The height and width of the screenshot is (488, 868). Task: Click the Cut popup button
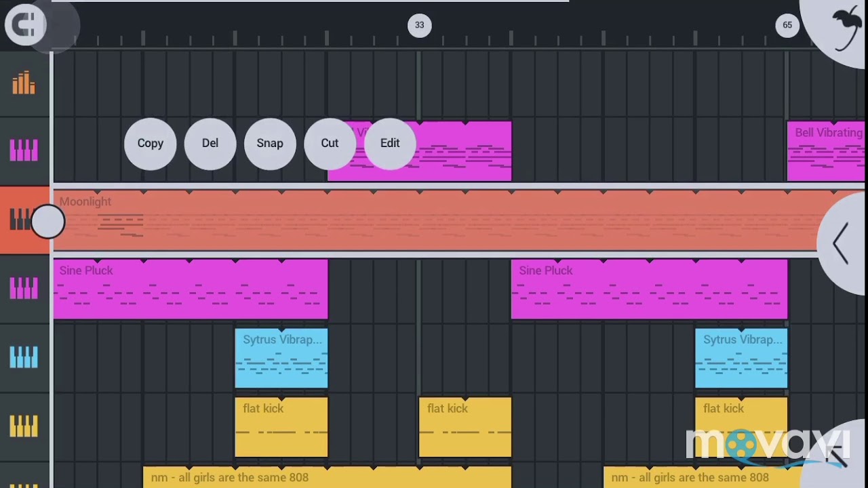pos(330,144)
